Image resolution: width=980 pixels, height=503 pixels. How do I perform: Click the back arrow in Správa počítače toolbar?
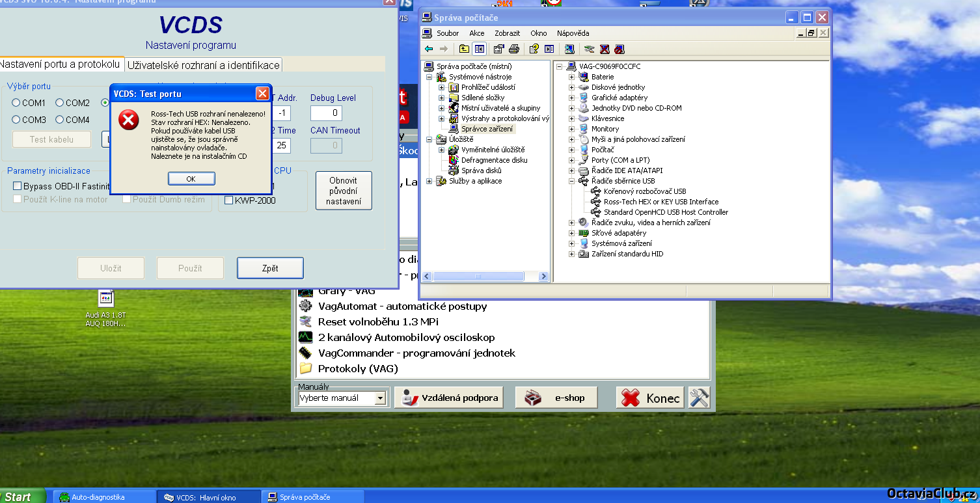coord(429,49)
